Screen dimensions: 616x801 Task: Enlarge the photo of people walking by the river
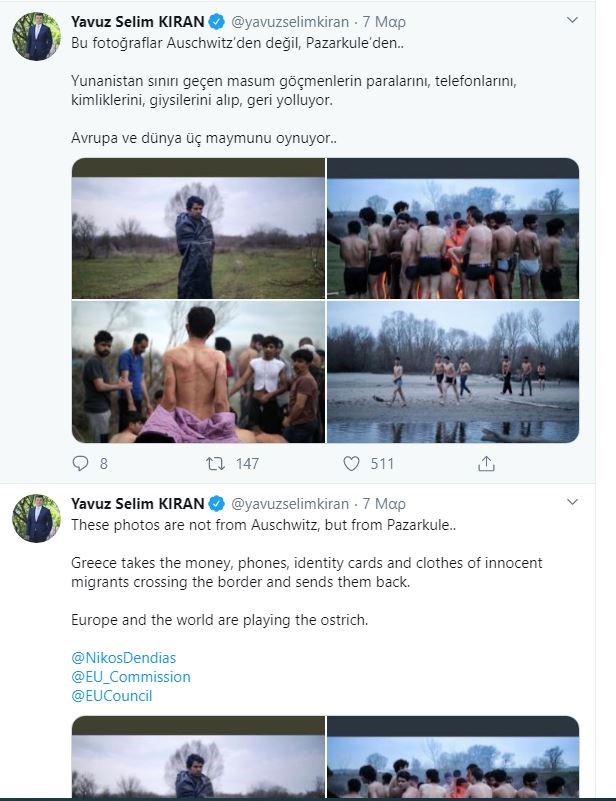tap(453, 372)
